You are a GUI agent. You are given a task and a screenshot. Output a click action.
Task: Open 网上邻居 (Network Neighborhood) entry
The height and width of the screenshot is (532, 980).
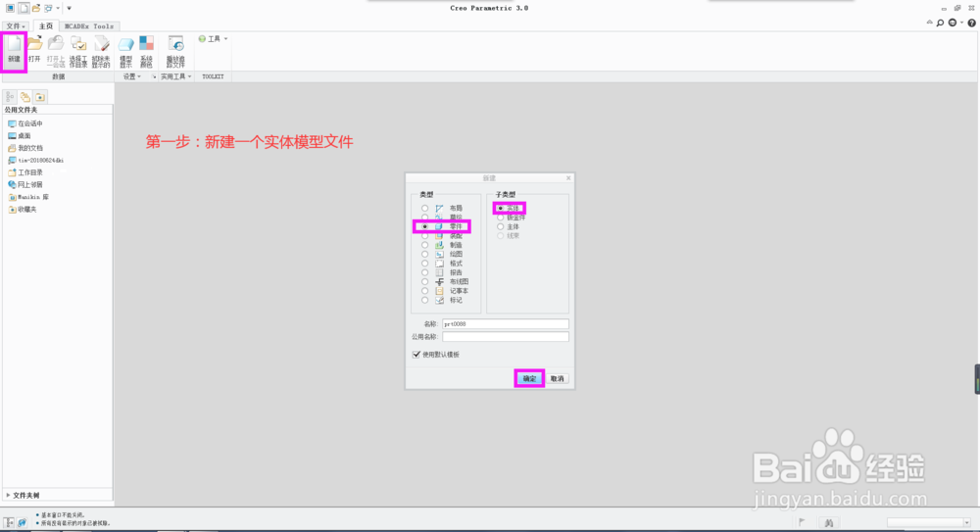25,184
